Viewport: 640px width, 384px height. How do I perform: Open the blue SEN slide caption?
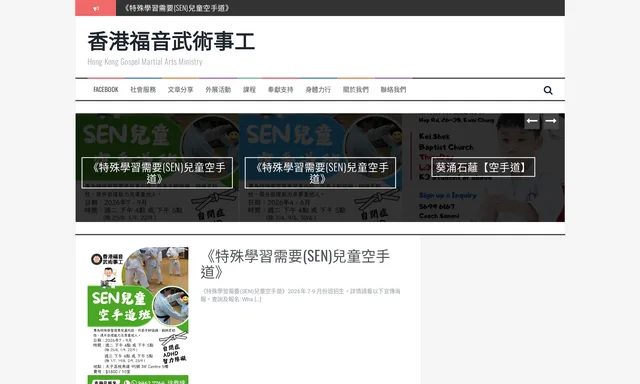pos(320,173)
